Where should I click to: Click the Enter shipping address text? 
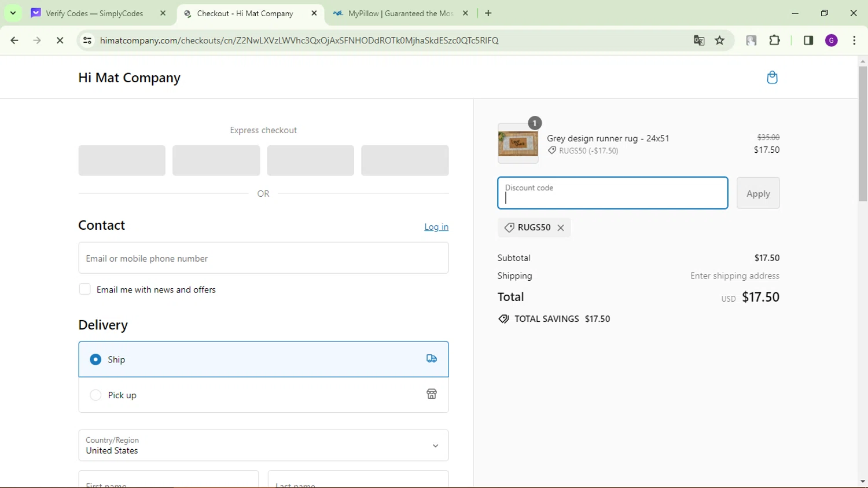click(735, 276)
